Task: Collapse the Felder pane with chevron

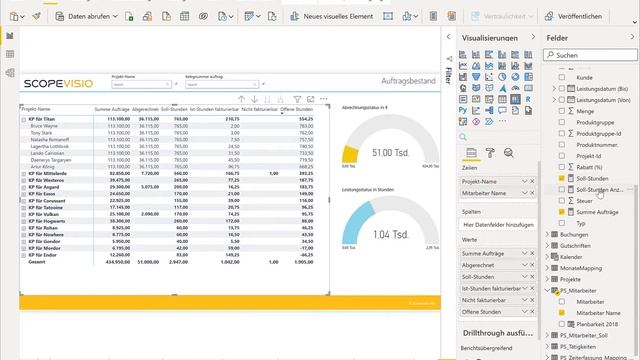Action: (632, 37)
